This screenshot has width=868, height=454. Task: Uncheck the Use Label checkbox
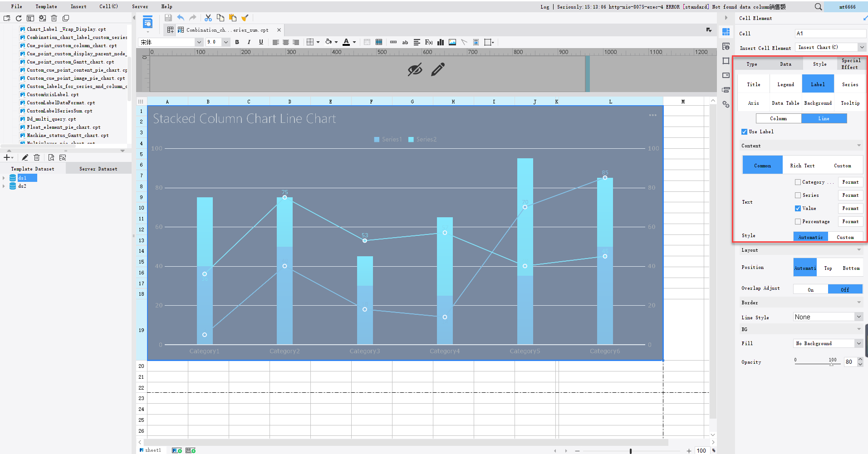pos(744,132)
